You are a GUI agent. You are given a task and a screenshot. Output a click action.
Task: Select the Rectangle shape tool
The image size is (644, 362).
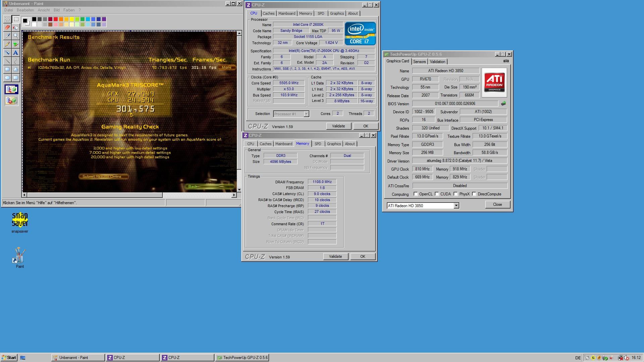click(x=7, y=69)
